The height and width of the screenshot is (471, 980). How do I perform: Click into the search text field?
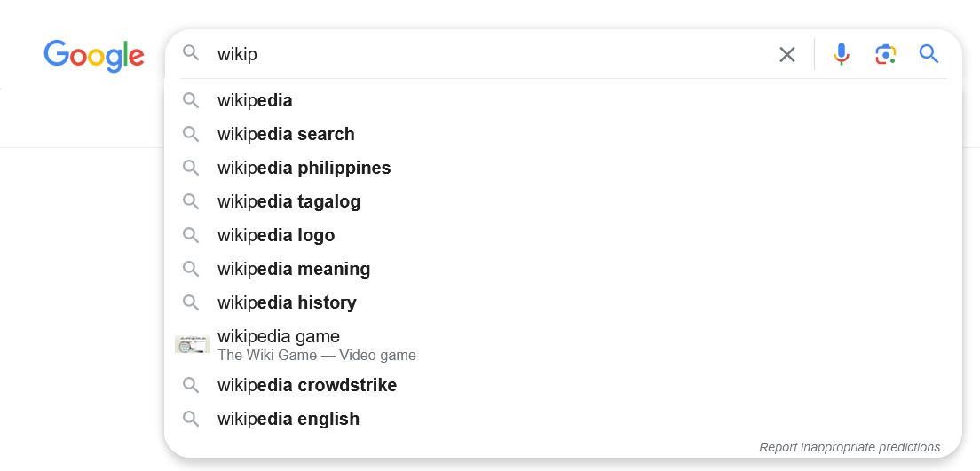click(x=488, y=54)
